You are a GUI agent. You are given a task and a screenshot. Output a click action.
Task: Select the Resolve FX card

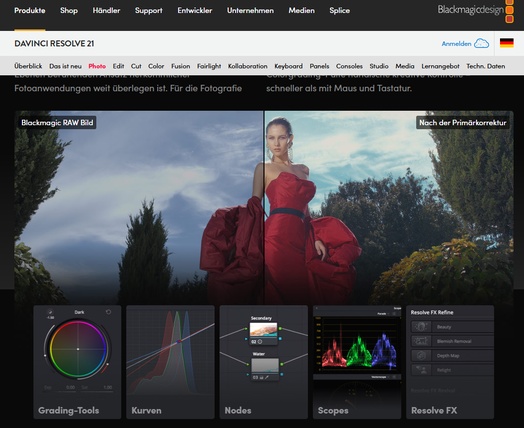tap(450, 362)
